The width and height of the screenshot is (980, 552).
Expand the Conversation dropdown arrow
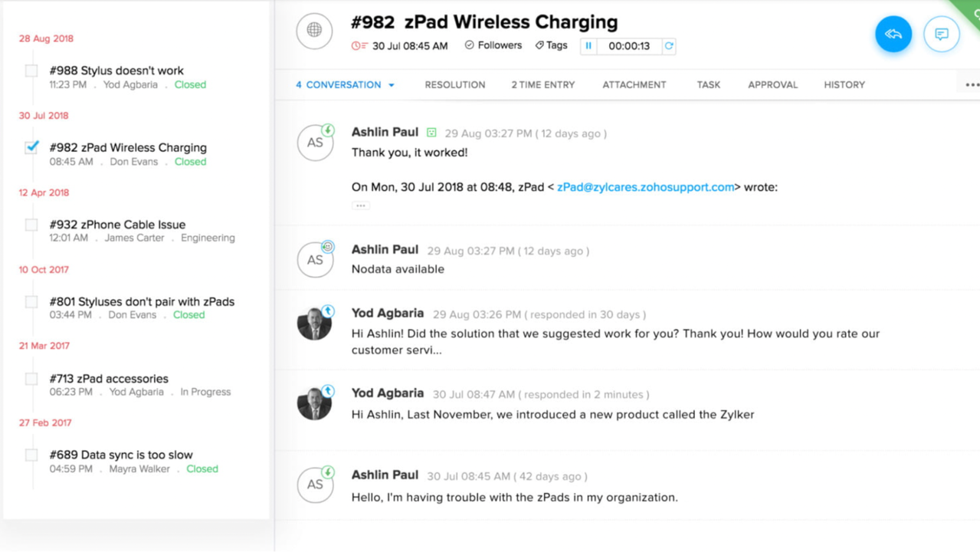point(392,85)
